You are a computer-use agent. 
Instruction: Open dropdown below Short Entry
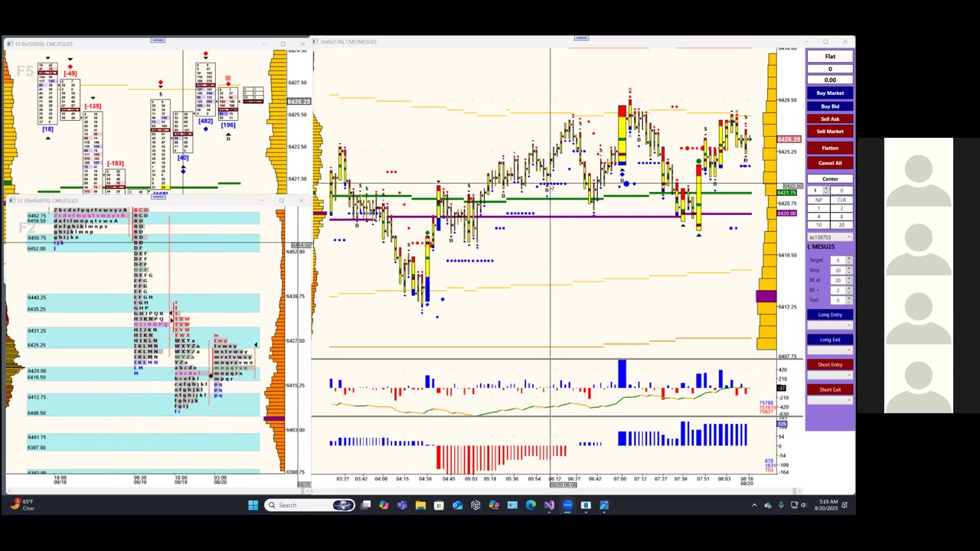830,375
